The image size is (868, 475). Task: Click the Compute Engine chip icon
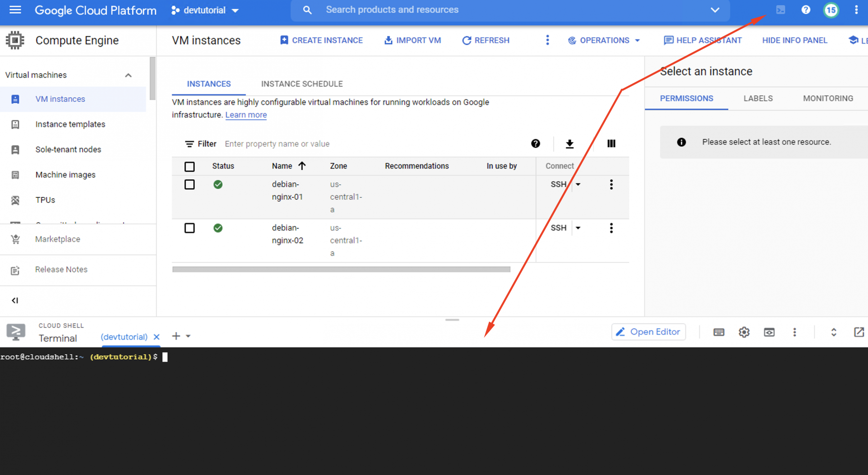(15, 40)
